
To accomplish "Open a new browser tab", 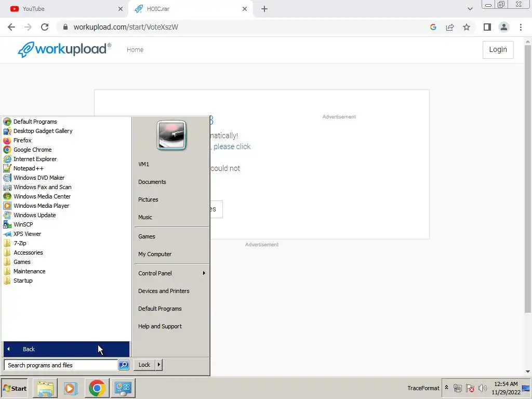I will [x=264, y=9].
